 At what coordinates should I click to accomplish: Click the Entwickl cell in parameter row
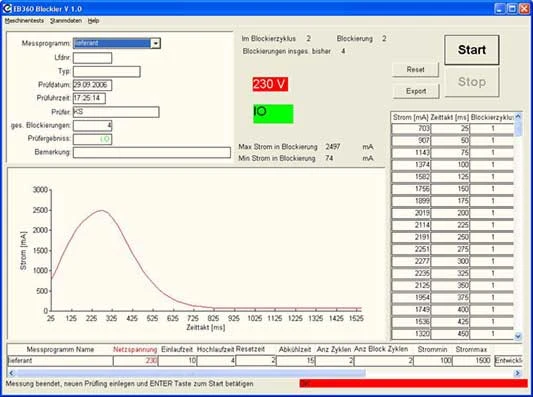tap(508, 361)
